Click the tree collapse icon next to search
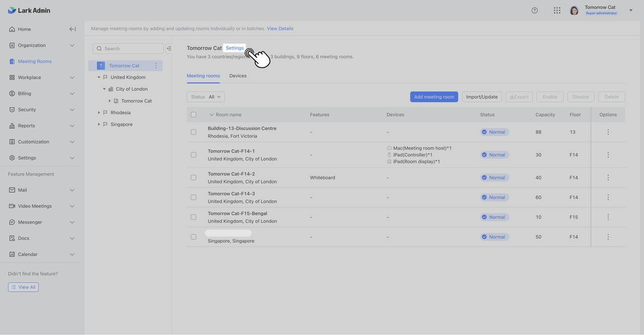The image size is (644, 335). (169, 49)
